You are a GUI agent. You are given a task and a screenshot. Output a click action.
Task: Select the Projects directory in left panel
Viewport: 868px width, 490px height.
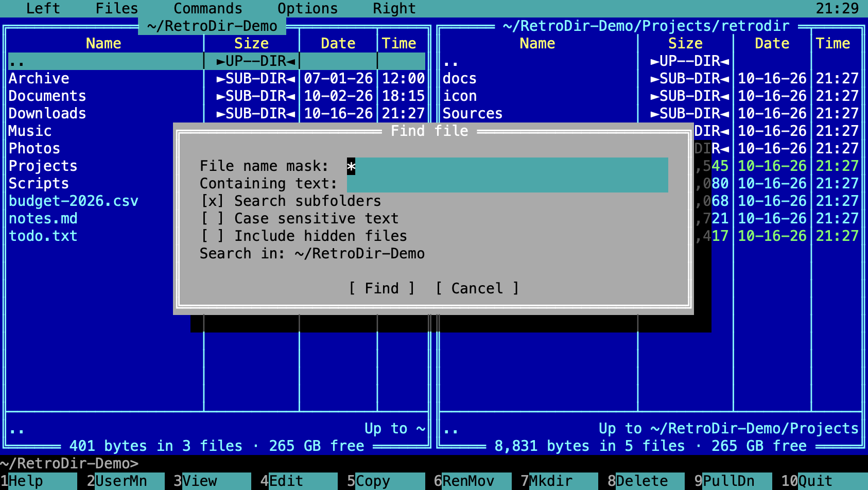[43, 166]
